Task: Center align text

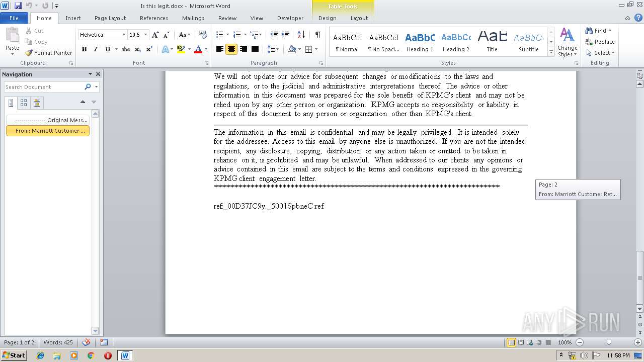Action: [231, 49]
